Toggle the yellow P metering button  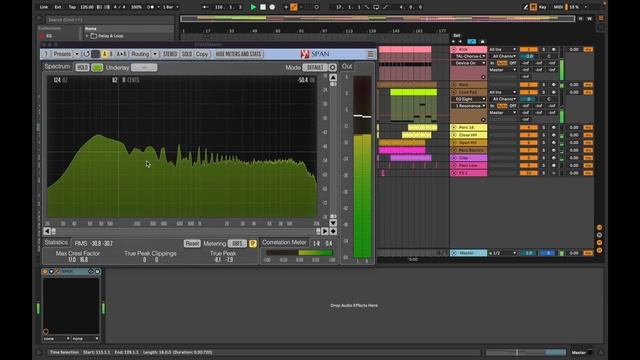253,243
